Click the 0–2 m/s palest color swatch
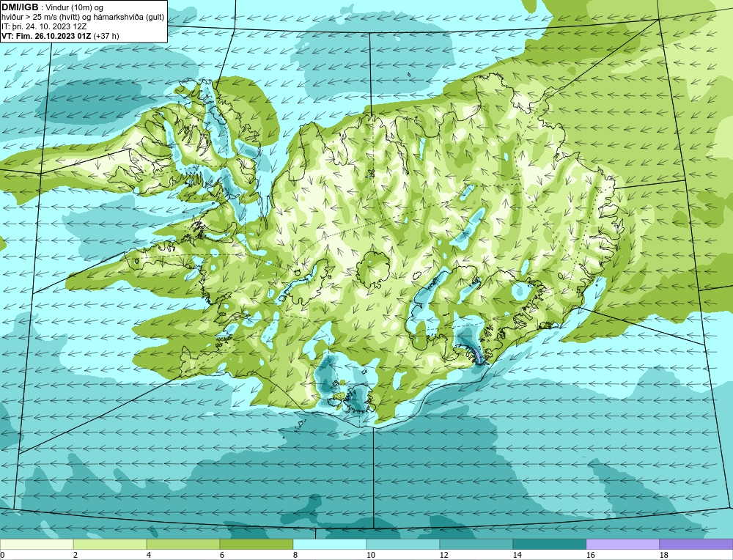The image size is (733, 560). (37, 544)
